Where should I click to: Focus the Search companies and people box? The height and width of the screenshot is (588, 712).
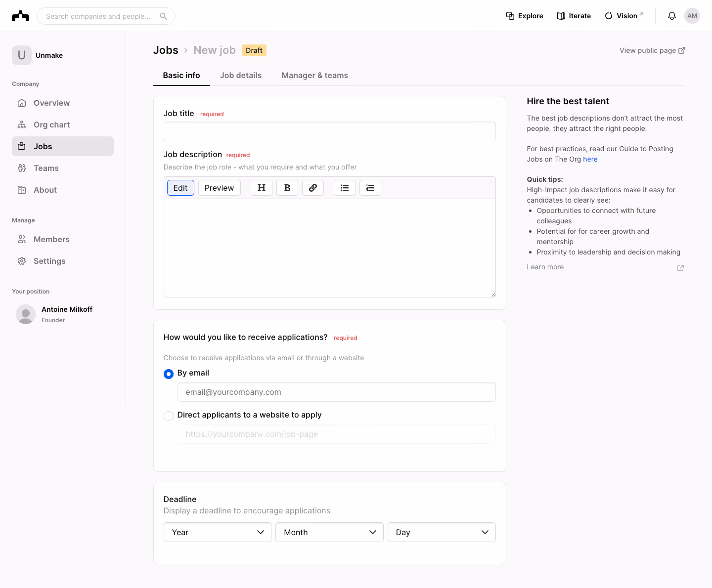[x=106, y=16]
